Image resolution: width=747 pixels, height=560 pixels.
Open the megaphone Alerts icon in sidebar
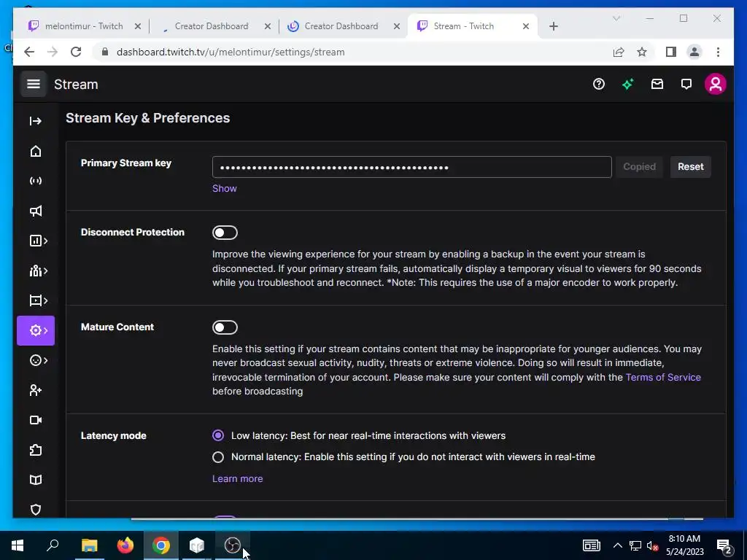(x=36, y=211)
